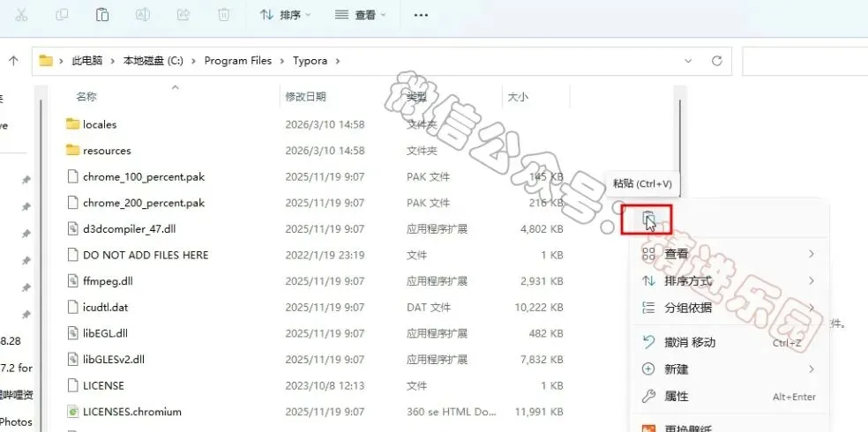Select Program Files in address path
Viewport: 868px width, 432px height.
[238, 61]
